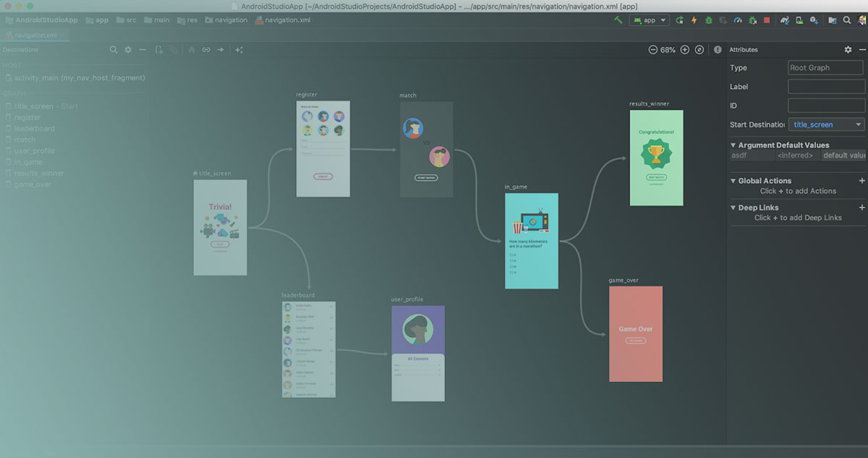Assign start destination with the home icon
The height and width of the screenshot is (458, 868).
(192, 49)
